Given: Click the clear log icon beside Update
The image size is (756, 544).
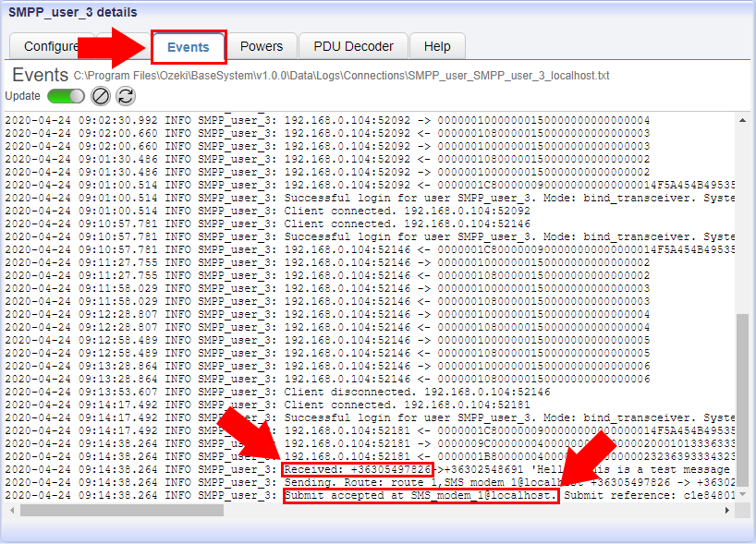Looking at the screenshot, I should pyautogui.click(x=101, y=96).
